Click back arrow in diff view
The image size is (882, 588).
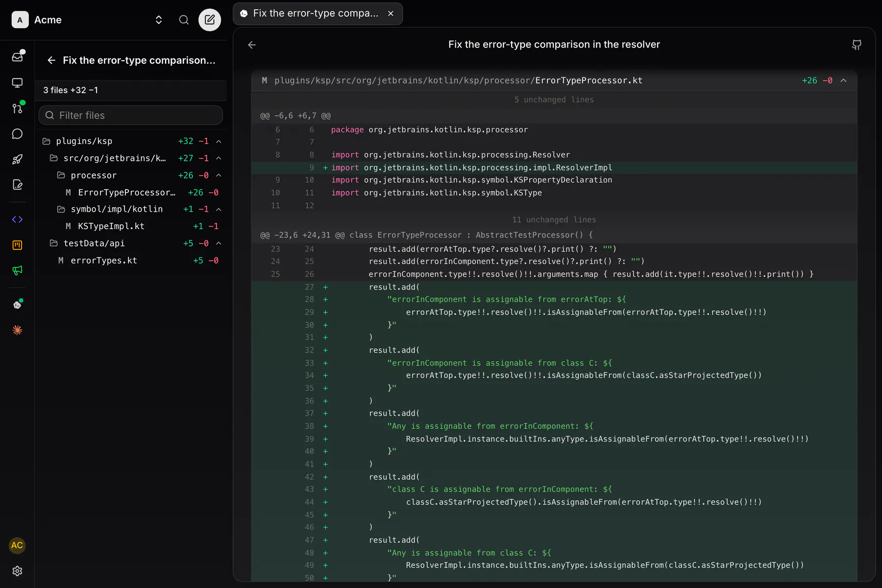[x=252, y=45]
